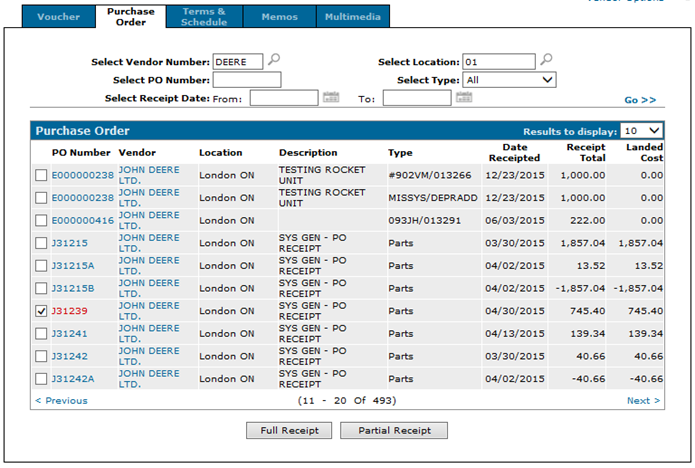Check the J31242 row checkbox
This screenshot has width=695, height=468.
pos(41,356)
